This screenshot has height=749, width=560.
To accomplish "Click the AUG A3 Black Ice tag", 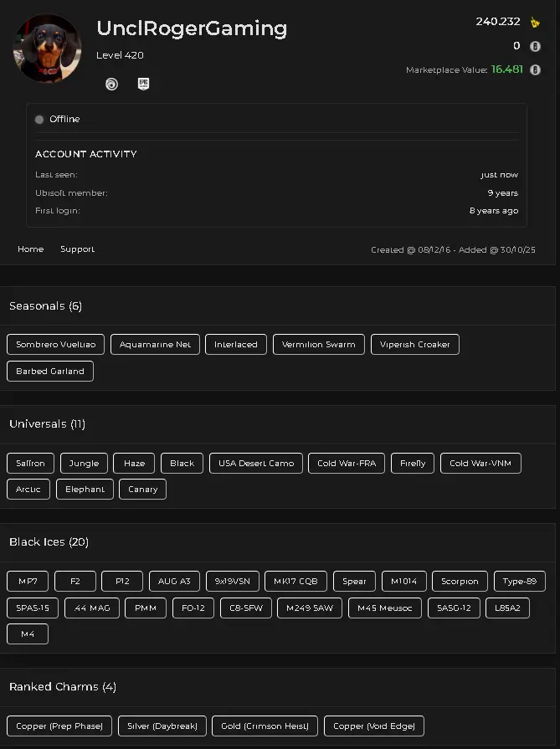I will (x=174, y=582).
